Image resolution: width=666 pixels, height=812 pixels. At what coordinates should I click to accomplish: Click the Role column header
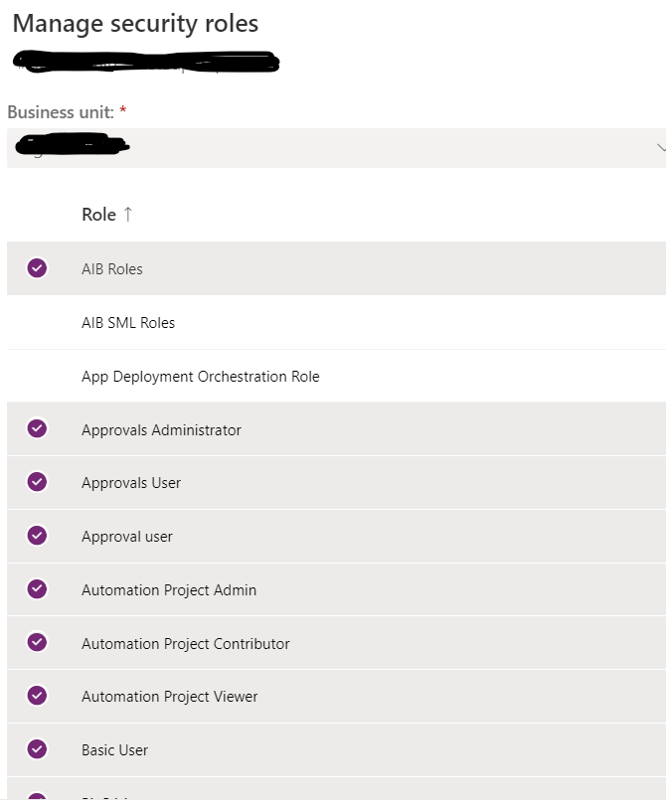96,214
